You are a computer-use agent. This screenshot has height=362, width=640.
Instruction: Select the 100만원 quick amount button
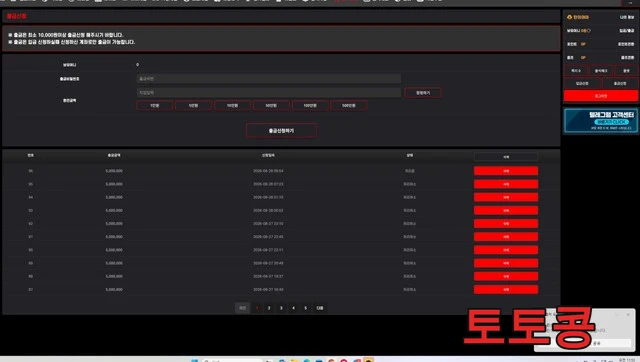coord(310,106)
